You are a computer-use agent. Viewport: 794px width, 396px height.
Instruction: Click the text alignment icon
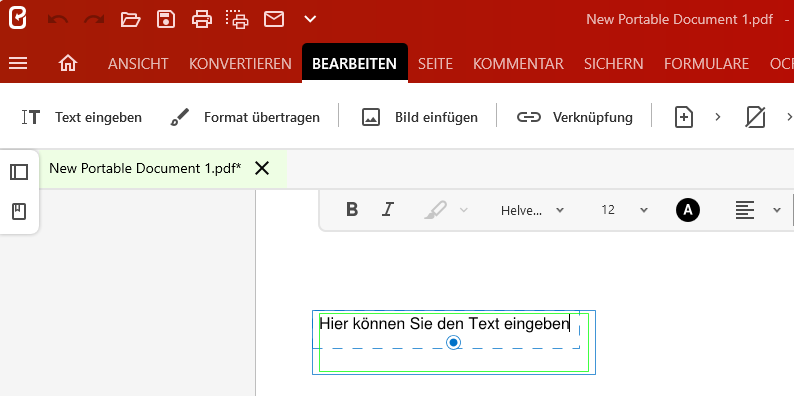[x=745, y=210]
